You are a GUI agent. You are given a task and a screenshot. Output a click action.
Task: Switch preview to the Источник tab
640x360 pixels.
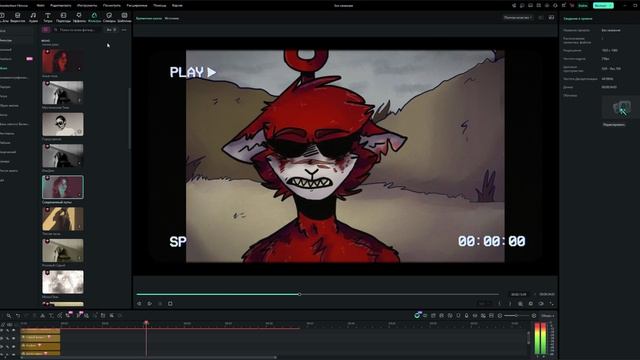point(171,18)
